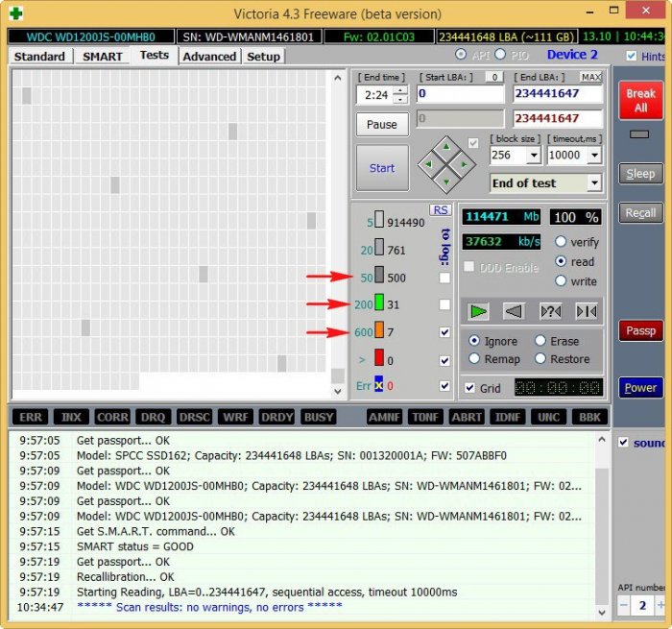Toggle log checkbox for 200 ms blocks
The width and height of the screenshot is (672, 629).
[x=444, y=304]
